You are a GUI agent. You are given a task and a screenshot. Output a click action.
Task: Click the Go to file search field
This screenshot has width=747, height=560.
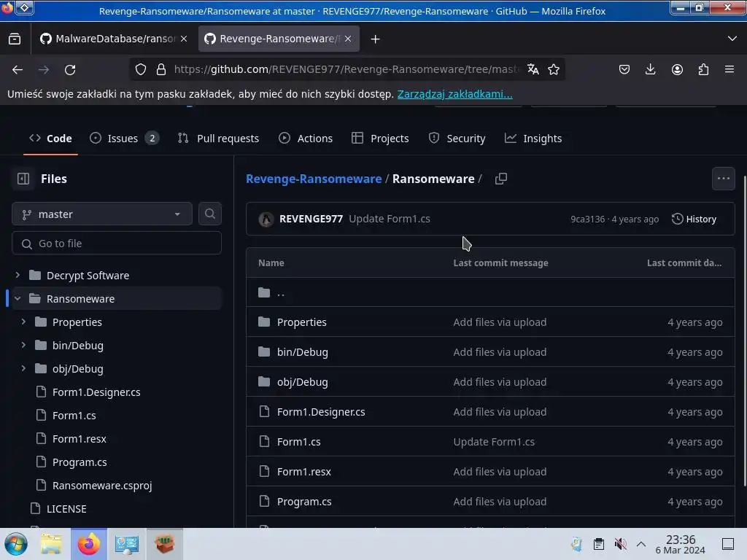tap(117, 244)
